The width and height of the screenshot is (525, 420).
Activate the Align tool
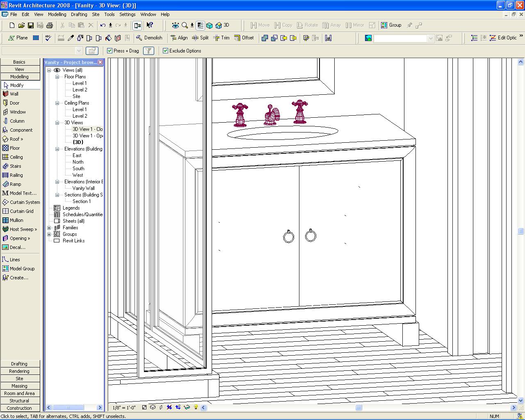tap(179, 38)
